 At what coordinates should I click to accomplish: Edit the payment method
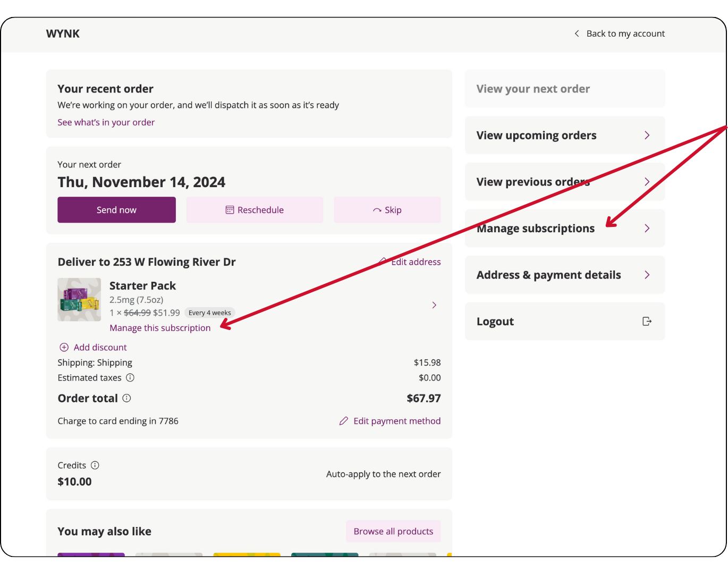pyautogui.click(x=390, y=421)
